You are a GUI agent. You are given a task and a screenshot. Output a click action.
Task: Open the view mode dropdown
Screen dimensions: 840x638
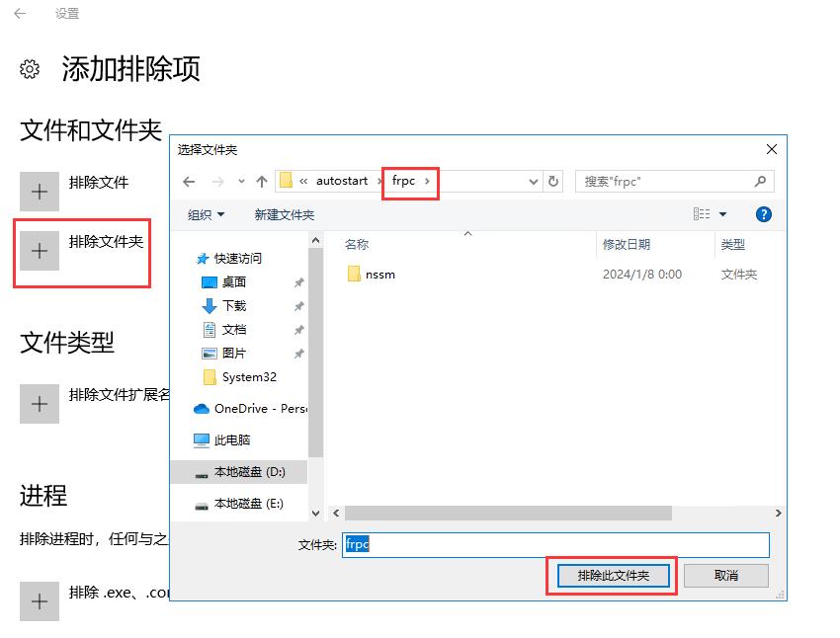[722, 214]
